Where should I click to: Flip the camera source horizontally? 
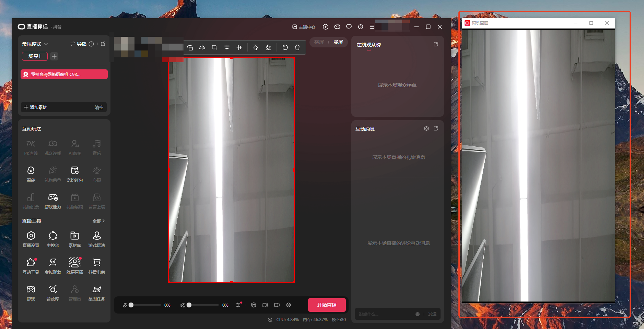(x=202, y=47)
